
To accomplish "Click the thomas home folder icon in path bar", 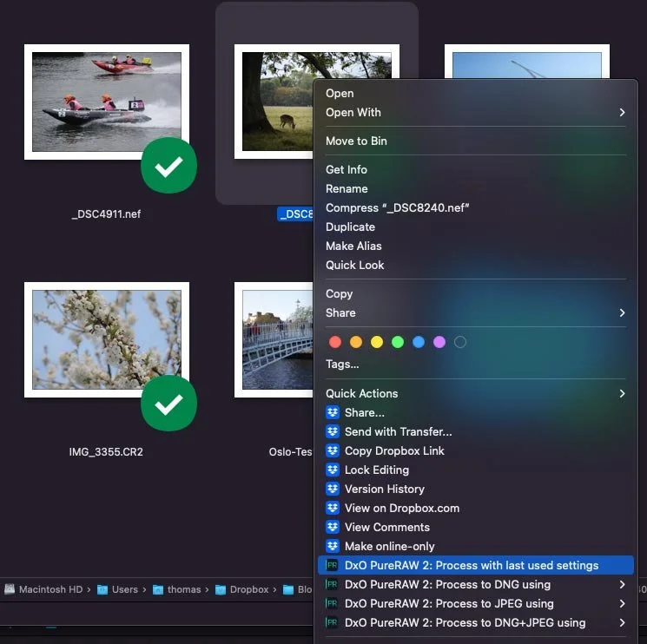I will [x=158, y=589].
